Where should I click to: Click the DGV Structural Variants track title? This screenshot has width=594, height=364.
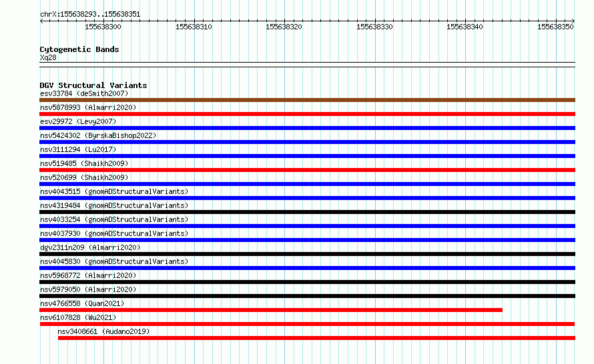click(x=93, y=85)
